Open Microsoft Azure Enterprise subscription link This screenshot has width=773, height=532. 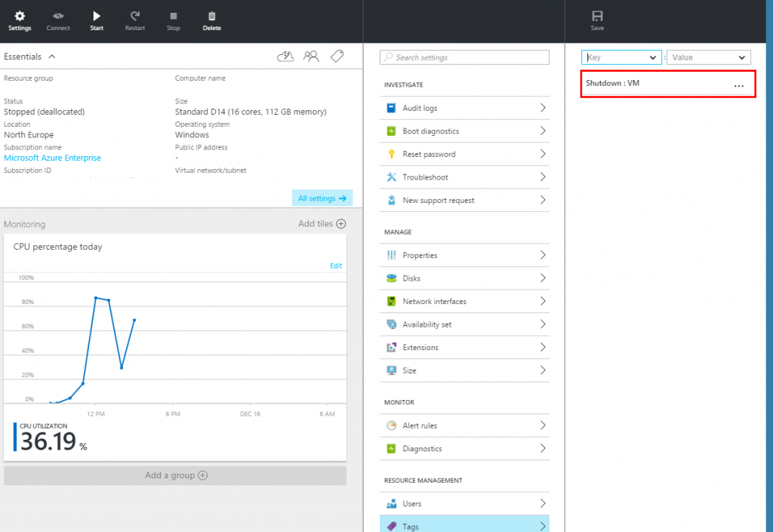(x=52, y=158)
